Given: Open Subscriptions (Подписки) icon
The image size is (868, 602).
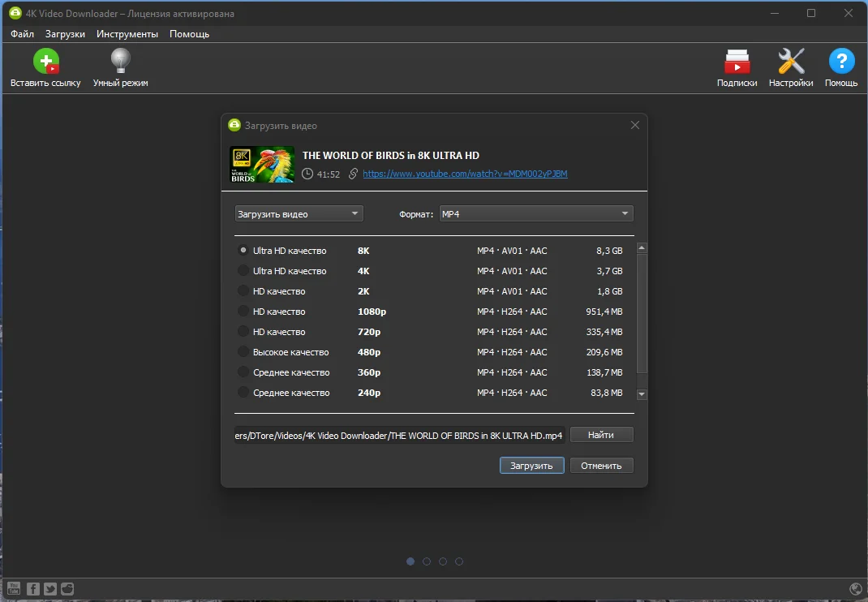Looking at the screenshot, I should pyautogui.click(x=737, y=61).
